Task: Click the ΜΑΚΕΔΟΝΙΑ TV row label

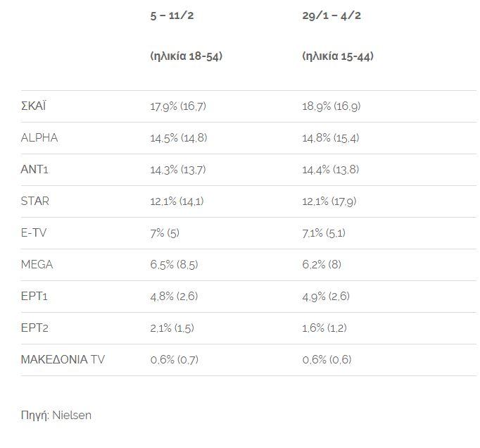Action: [63, 360]
